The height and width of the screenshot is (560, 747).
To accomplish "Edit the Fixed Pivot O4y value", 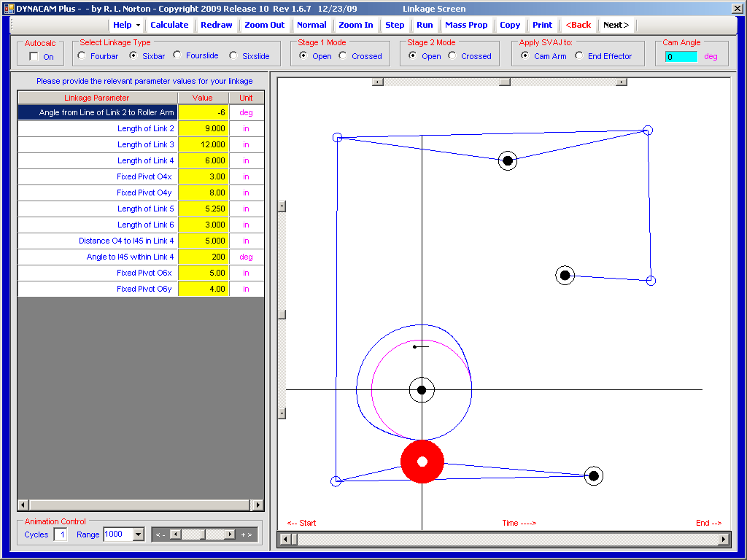I will 204,192.
